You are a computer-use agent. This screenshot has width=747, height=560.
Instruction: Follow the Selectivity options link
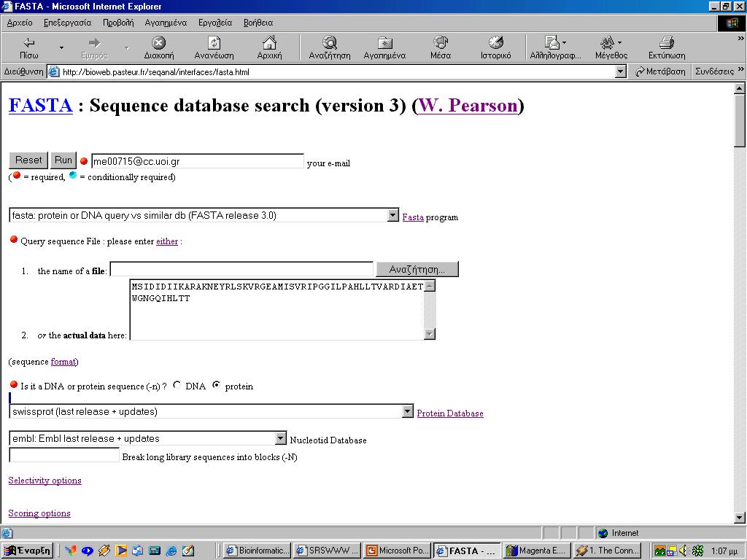44,481
